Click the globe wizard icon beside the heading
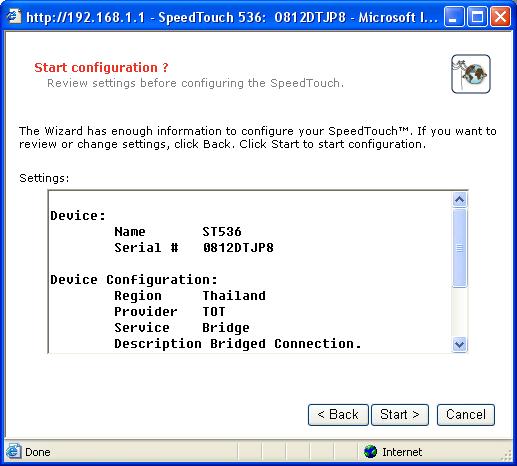Viewport: 517px width, 466px height. (x=471, y=74)
